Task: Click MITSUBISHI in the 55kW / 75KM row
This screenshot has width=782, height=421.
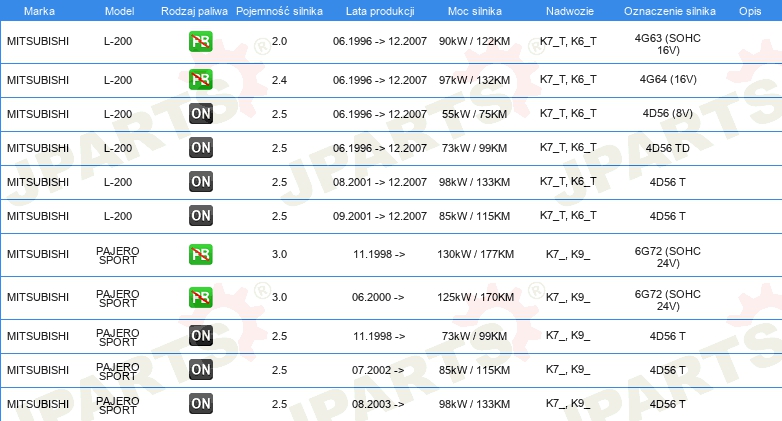Action: [x=38, y=114]
